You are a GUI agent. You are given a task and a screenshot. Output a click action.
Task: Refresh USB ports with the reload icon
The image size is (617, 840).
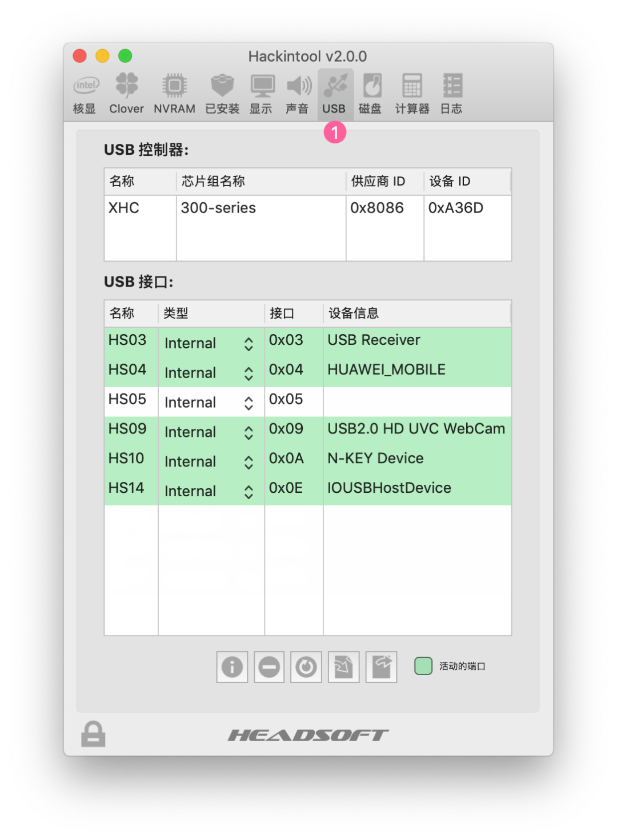coord(306,666)
